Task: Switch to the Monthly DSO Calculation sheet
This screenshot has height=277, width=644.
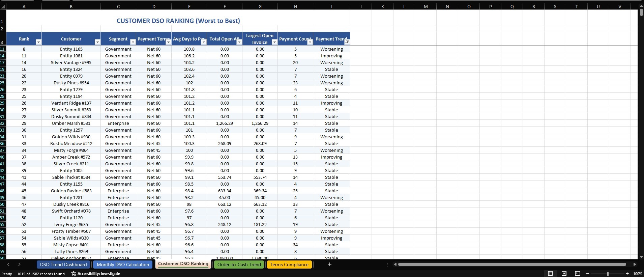Action: pos(123,265)
